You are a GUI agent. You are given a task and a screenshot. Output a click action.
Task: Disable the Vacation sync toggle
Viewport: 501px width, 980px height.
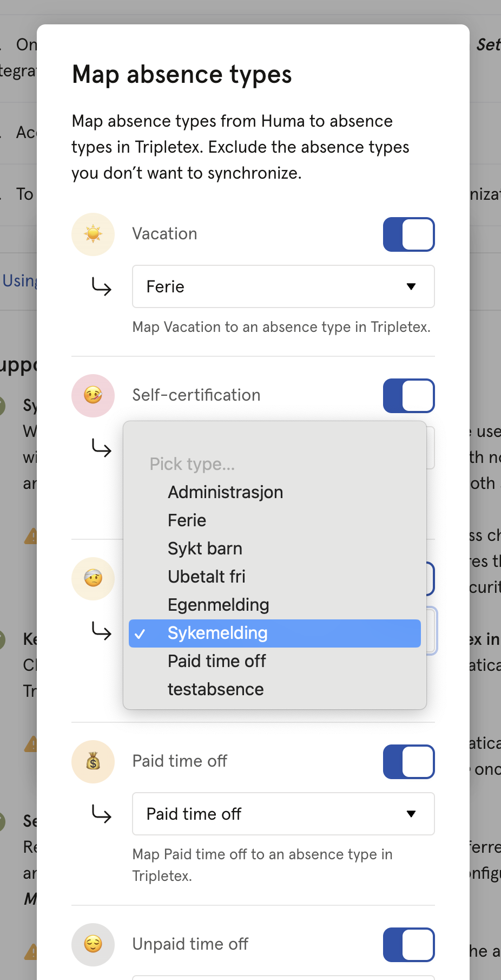click(409, 234)
